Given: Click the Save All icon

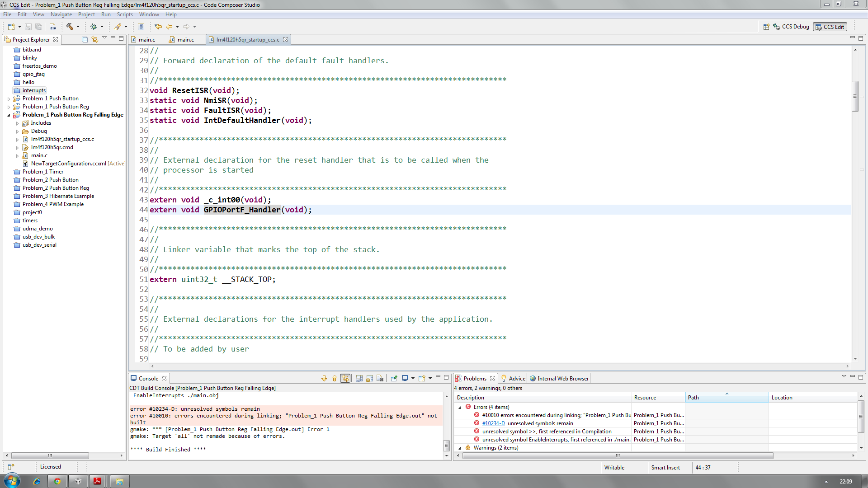Looking at the screenshot, I should pyautogui.click(x=38, y=27).
